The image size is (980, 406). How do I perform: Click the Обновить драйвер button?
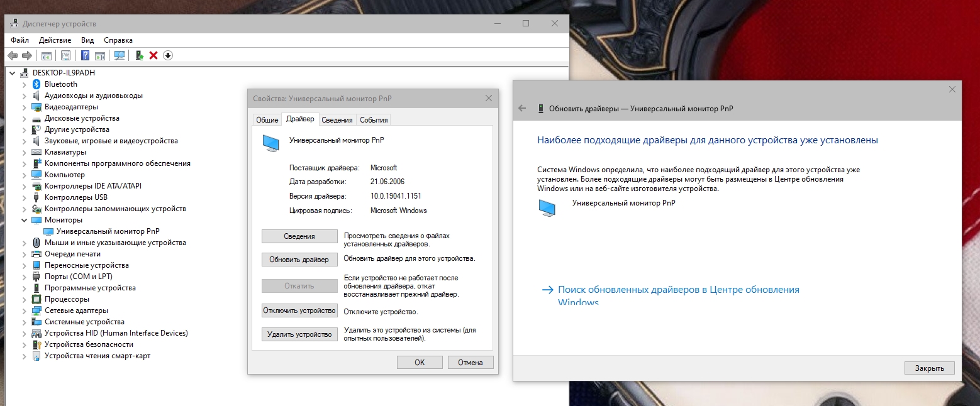[299, 260]
